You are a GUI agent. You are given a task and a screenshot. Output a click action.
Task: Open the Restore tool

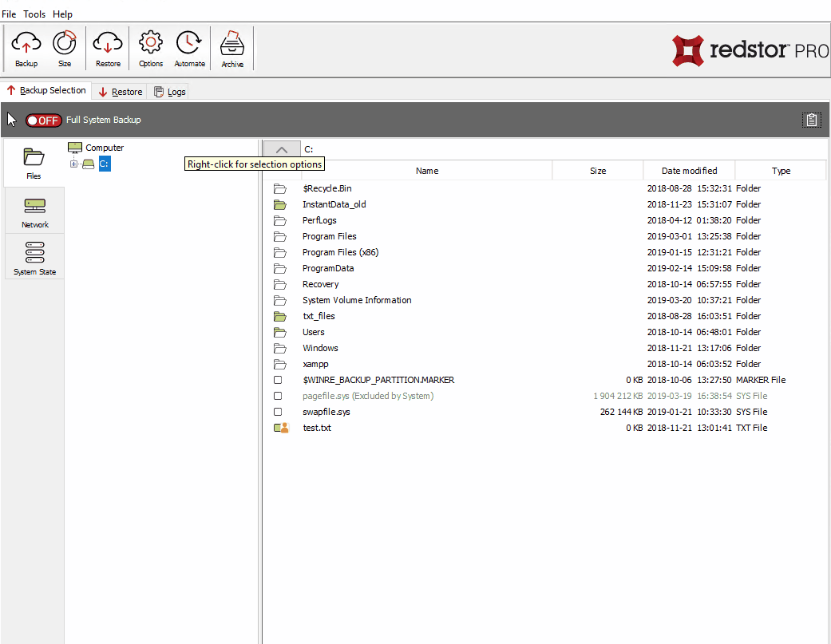(x=107, y=48)
